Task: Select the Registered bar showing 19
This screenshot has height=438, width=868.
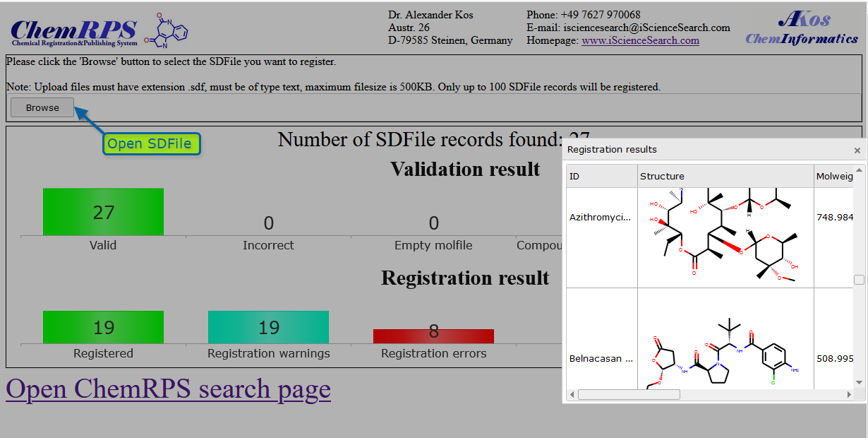Action: 103,328
